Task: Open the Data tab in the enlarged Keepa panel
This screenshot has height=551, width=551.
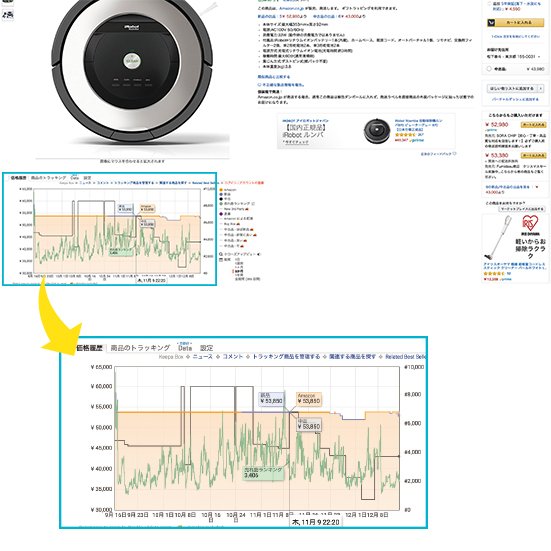Action: click(x=185, y=348)
